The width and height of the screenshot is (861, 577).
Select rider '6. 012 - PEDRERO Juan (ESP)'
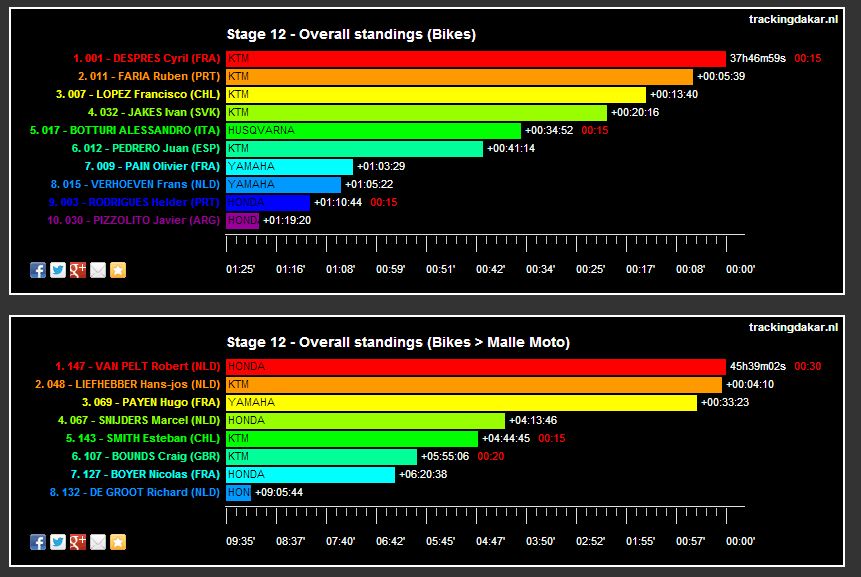[146, 148]
